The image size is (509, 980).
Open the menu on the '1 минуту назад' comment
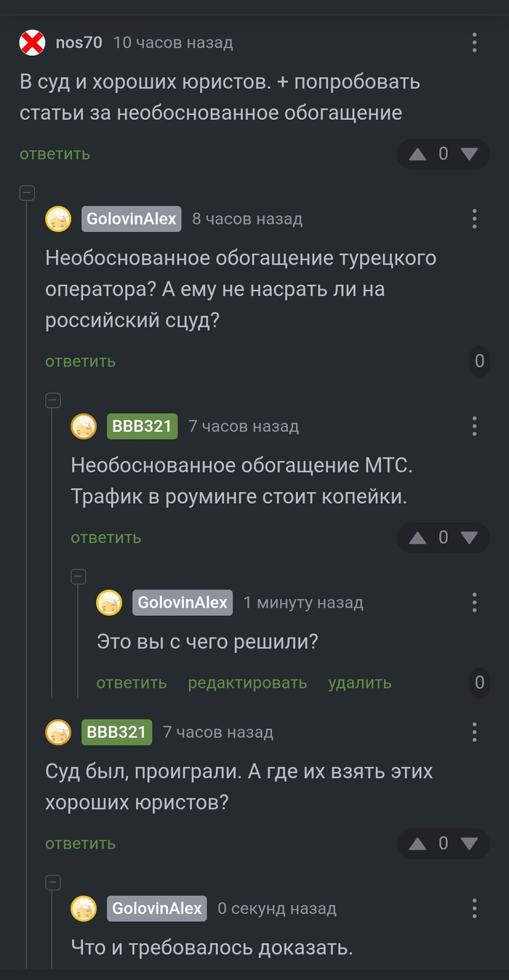476,603
